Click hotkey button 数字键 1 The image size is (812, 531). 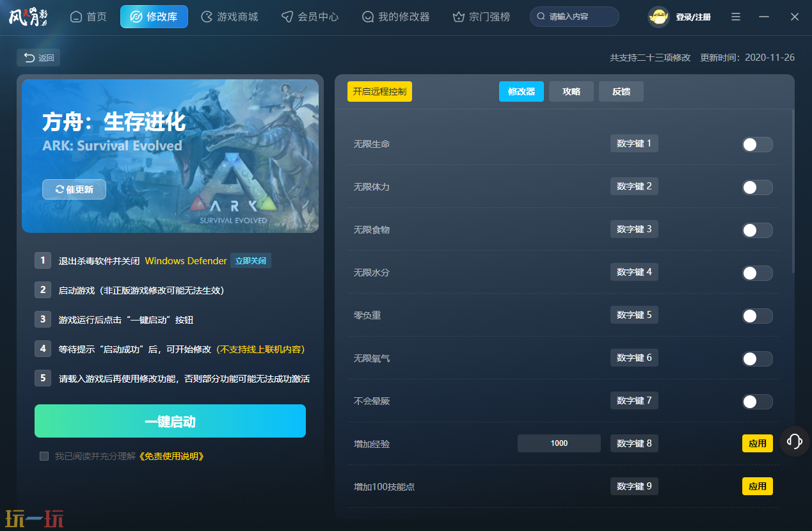pyautogui.click(x=634, y=143)
